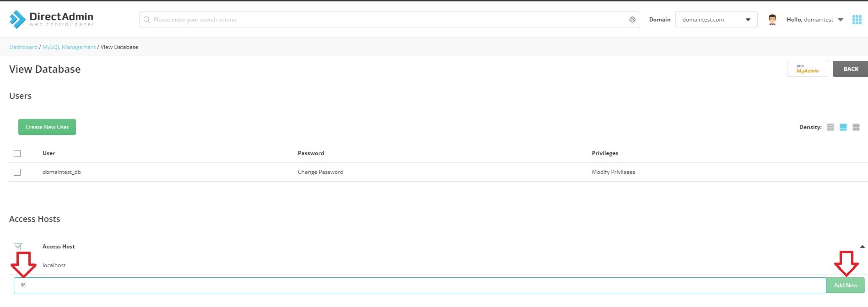
Task: Select the compact density icon
Action: pos(830,127)
